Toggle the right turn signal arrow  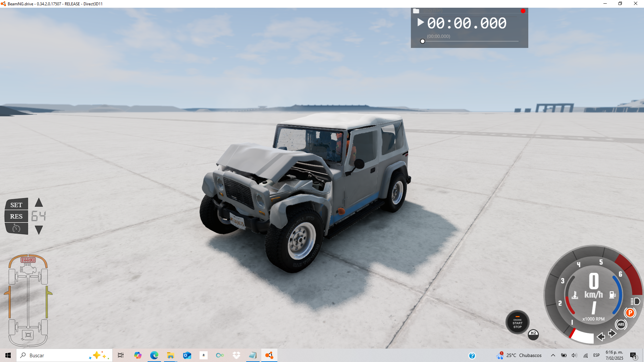point(612,334)
